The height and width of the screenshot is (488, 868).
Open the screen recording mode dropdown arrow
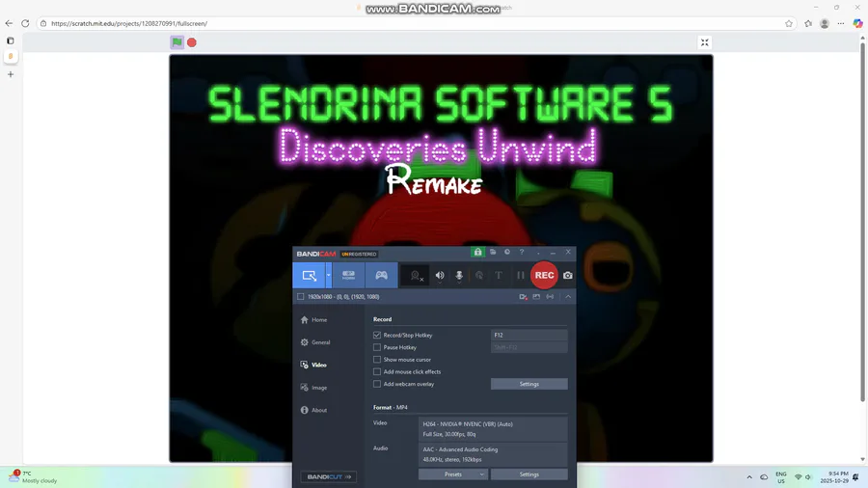328,275
